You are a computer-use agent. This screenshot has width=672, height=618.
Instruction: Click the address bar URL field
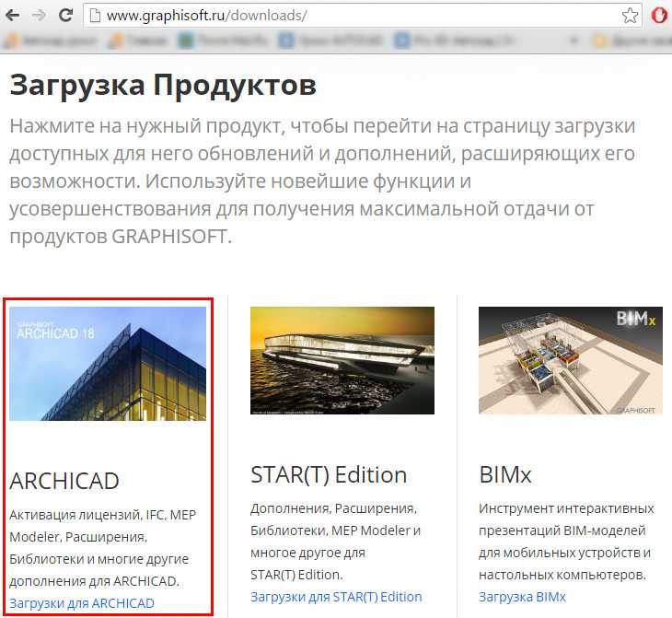pyautogui.click(x=363, y=16)
